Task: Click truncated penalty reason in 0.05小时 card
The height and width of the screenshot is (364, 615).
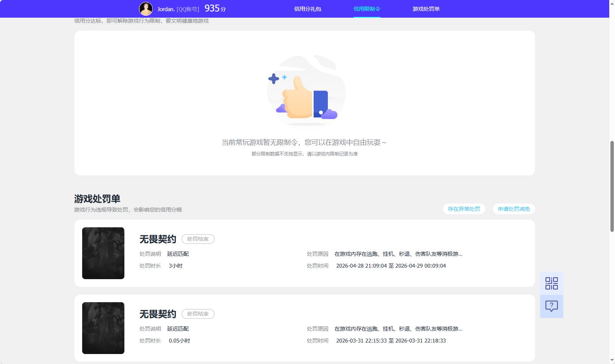Action: [x=398, y=329]
